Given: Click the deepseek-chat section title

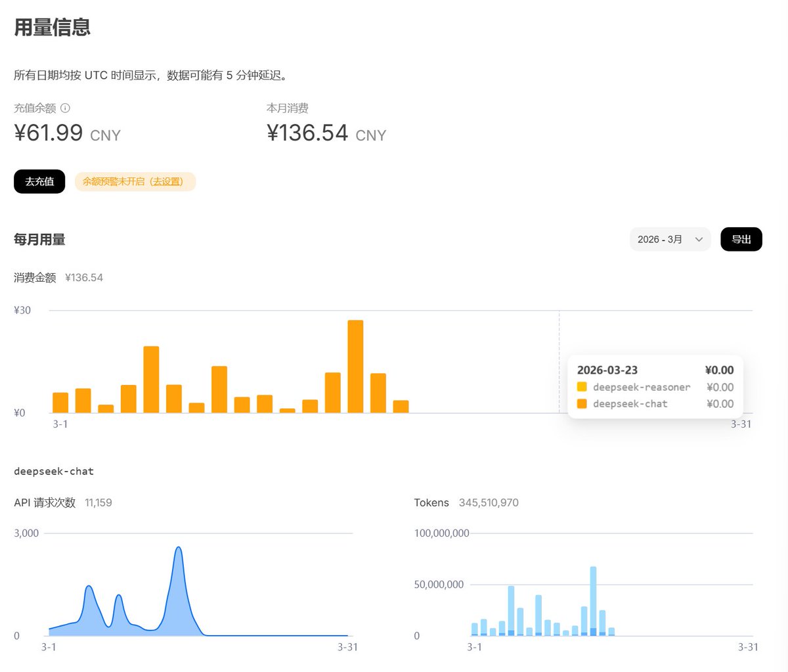Looking at the screenshot, I should 54,472.
